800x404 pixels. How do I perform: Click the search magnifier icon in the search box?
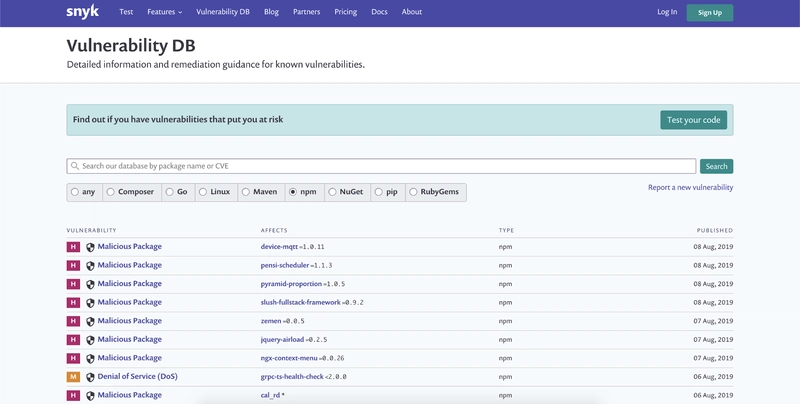[x=74, y=166]
